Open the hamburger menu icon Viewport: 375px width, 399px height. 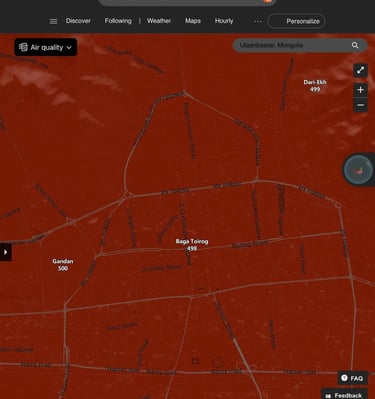[x=53, y=21]
